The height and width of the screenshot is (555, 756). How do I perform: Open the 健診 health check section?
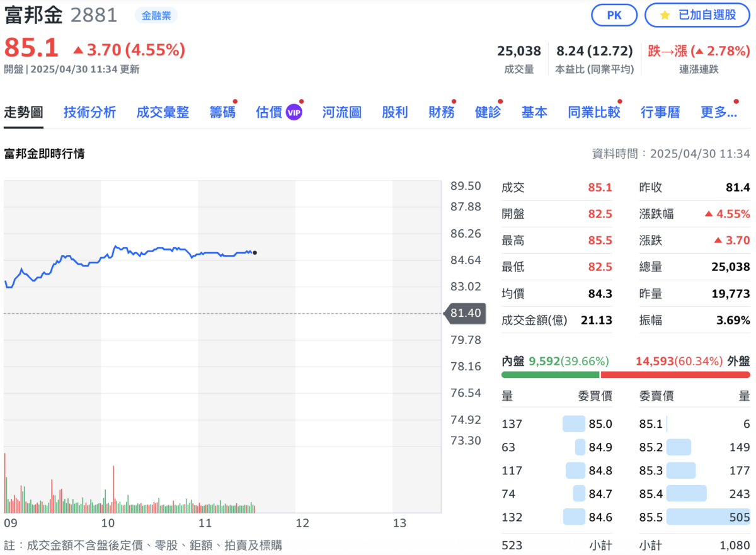coord(486,112)
